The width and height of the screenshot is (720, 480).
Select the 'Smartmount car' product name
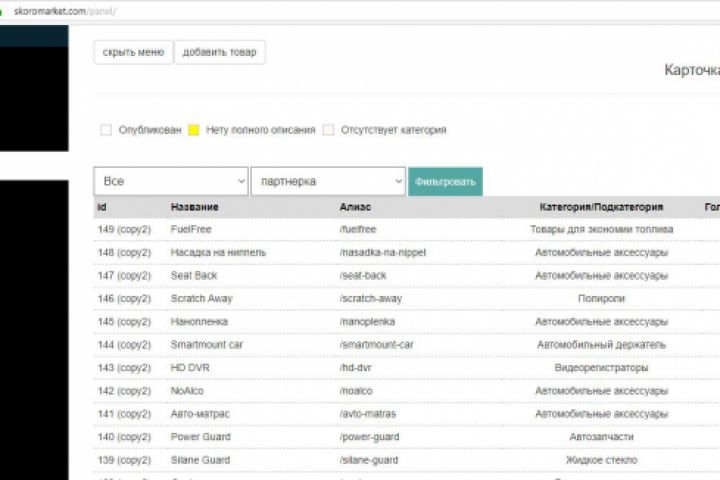[206, 345]
